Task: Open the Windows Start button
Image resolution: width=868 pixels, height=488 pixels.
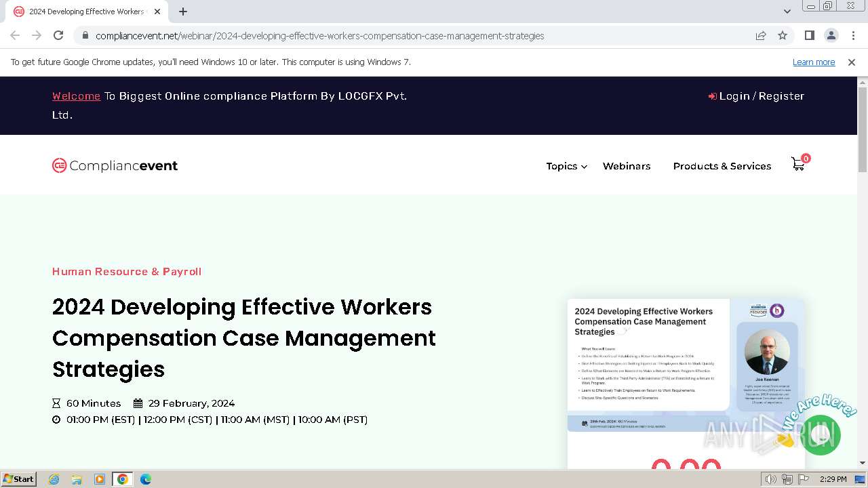Action: (19, 479)
